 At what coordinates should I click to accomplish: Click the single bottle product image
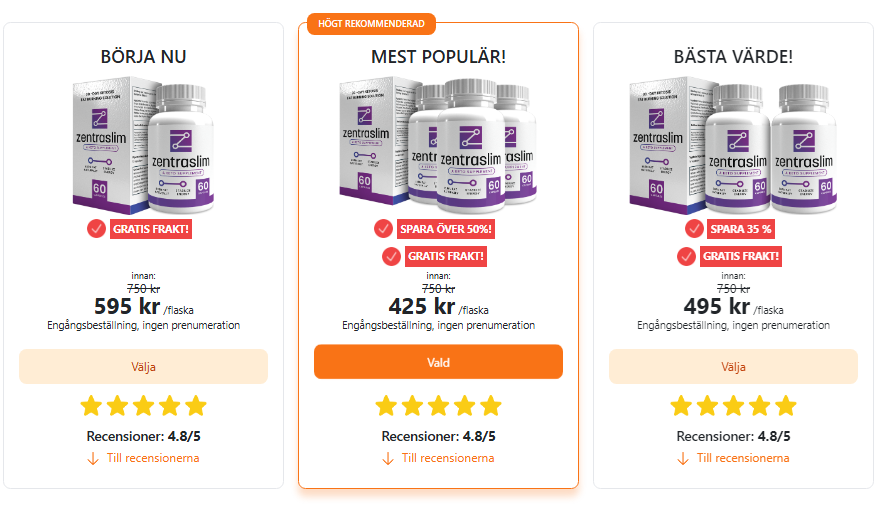coord(143,146)
